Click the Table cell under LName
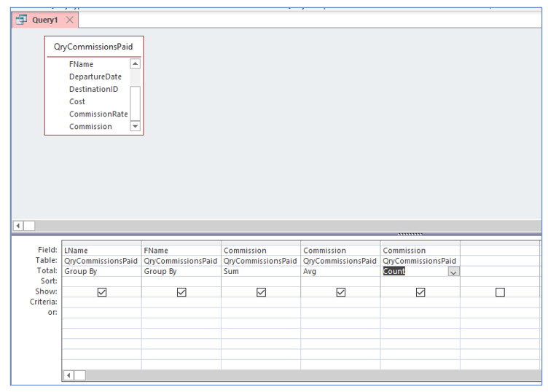 (x=102, y=261)
